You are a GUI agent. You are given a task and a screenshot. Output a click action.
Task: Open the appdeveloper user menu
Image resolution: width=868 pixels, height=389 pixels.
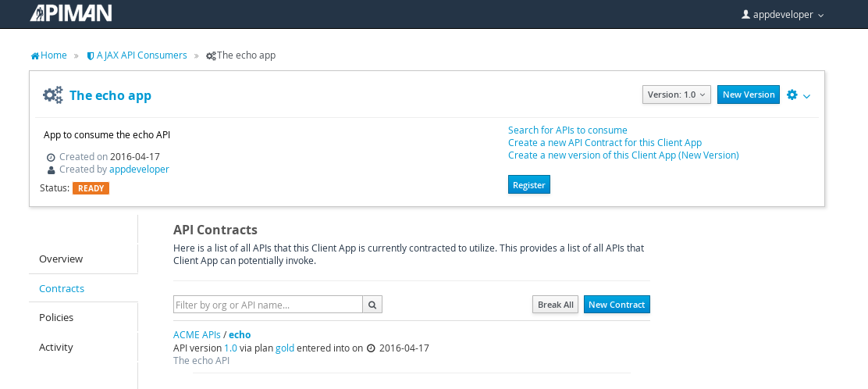point(783,15)
